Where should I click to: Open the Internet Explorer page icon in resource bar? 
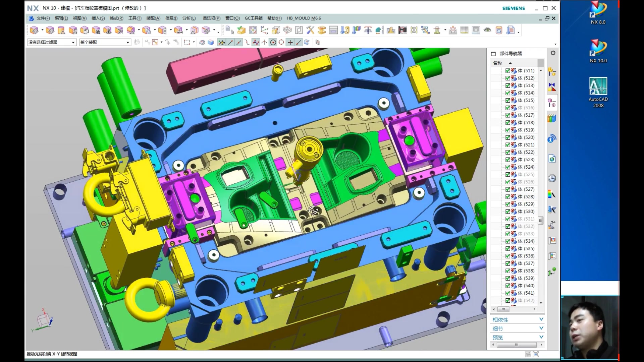[x=552, y=159]
